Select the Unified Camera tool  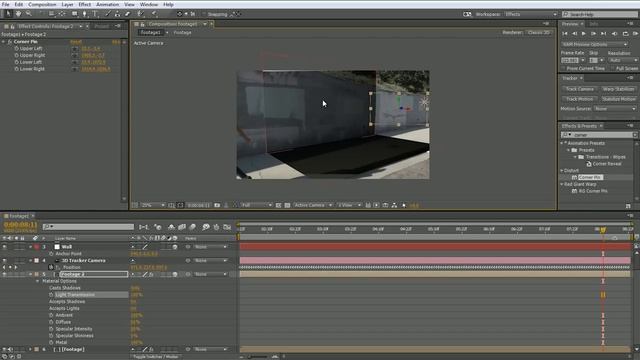51,14
